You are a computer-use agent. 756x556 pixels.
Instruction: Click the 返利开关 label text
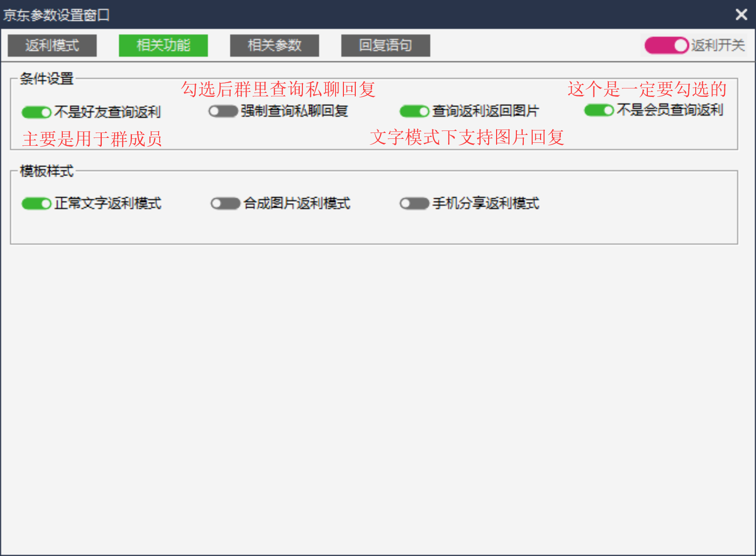718,45
